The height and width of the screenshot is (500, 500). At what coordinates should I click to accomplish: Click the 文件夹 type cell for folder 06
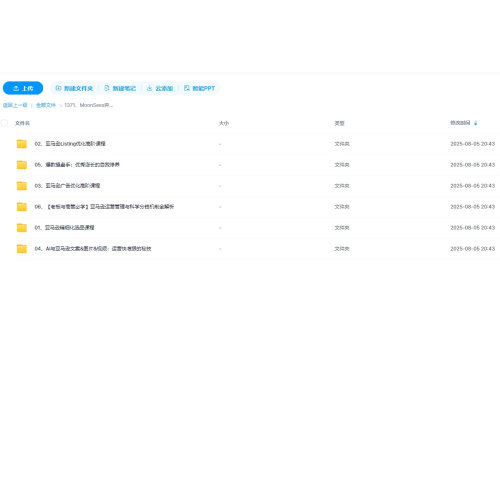click(342, 207)
